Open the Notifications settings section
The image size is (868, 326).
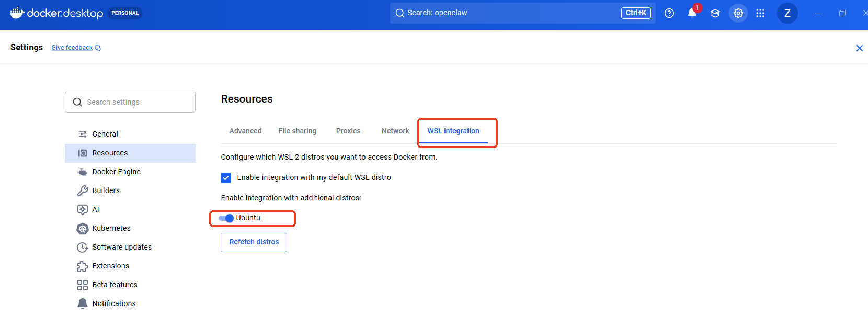tap(130, 303)
